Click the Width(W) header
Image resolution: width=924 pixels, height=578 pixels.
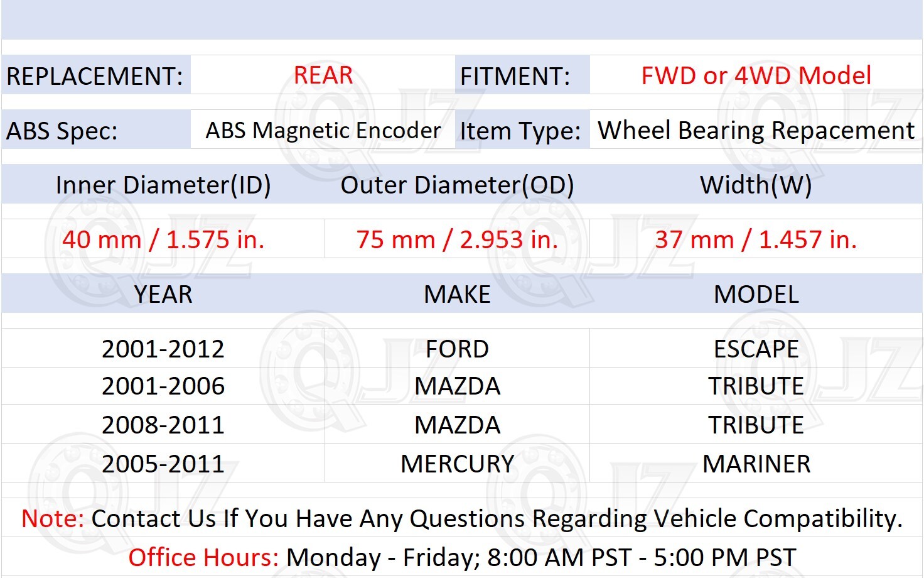tap(756, 185)
